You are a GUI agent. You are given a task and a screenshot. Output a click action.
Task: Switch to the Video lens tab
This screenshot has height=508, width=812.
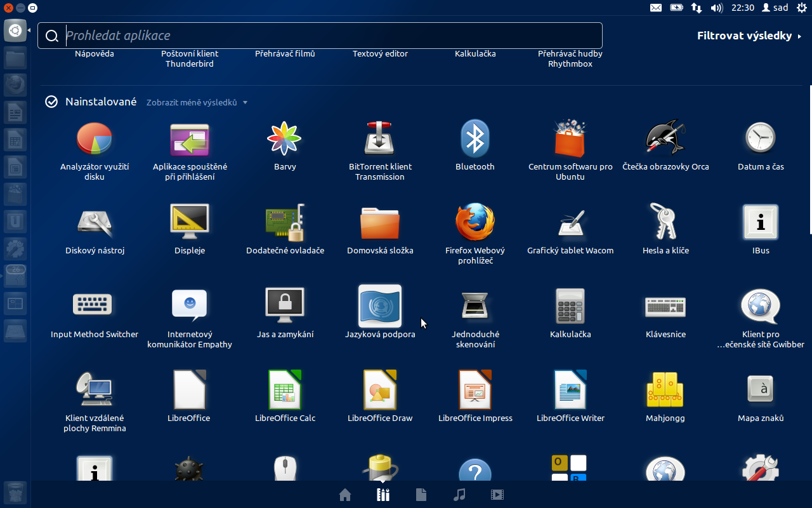(497, 495)
